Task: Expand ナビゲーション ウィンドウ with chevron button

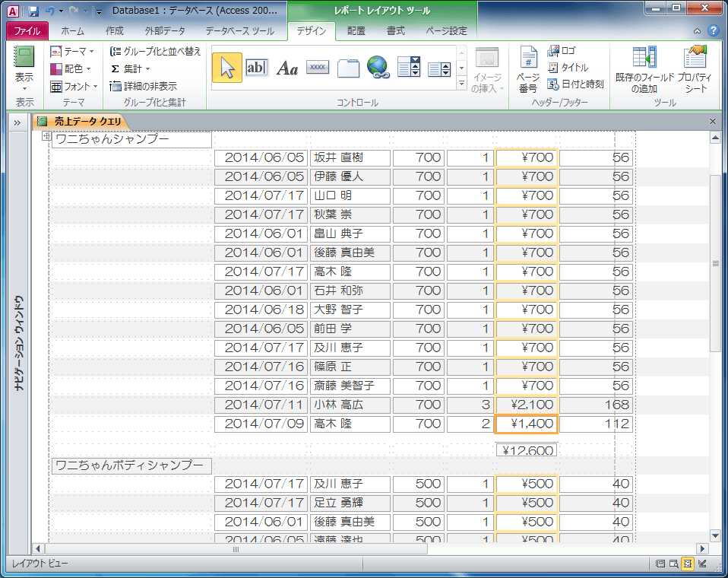Action: [x=17, y=122]
